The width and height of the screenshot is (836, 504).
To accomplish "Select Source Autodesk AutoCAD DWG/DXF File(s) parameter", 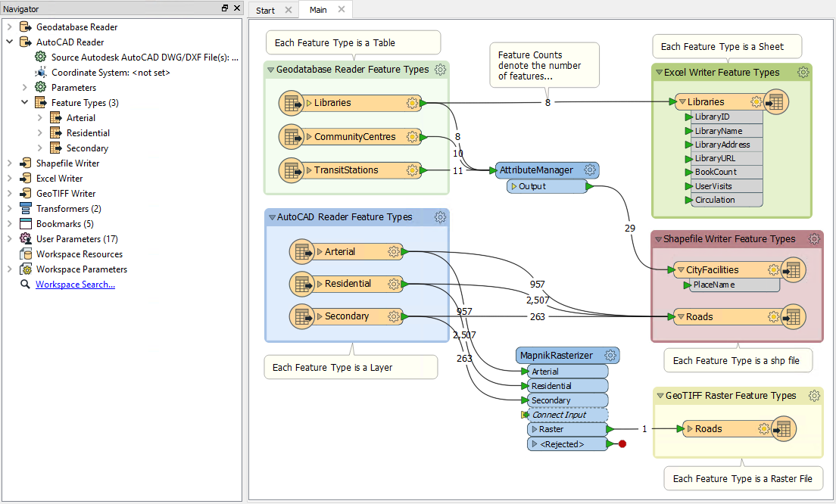I will (x=145, y=57).
